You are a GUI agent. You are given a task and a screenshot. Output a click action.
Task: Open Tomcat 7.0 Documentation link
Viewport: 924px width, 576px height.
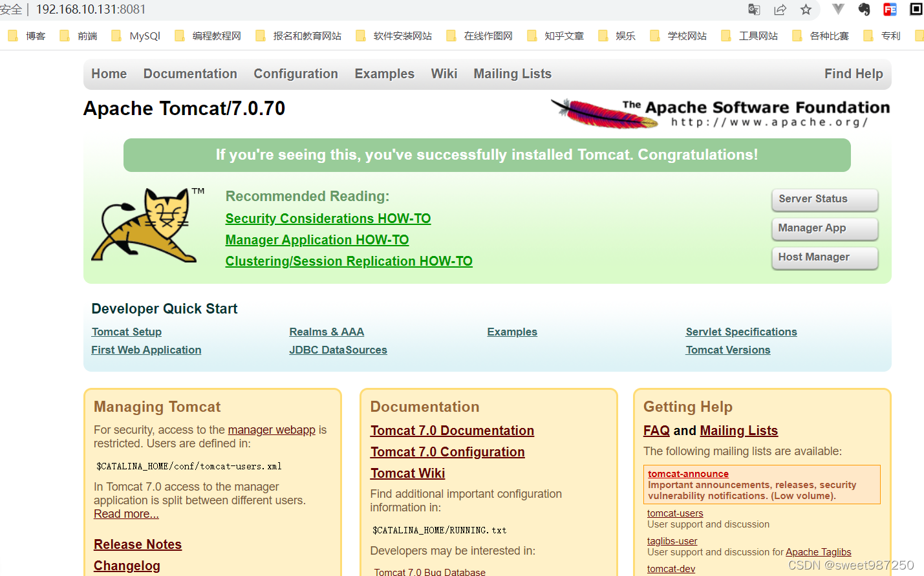452,431
